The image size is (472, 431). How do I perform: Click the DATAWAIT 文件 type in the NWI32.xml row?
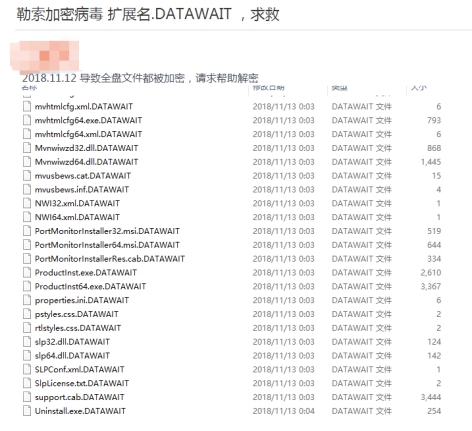click(362, 203)
